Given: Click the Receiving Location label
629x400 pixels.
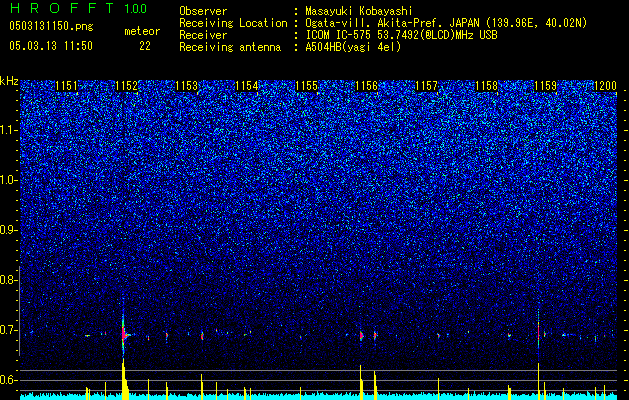Looking at the screenshot, I should pyautogui.click(x=233, y=23).
